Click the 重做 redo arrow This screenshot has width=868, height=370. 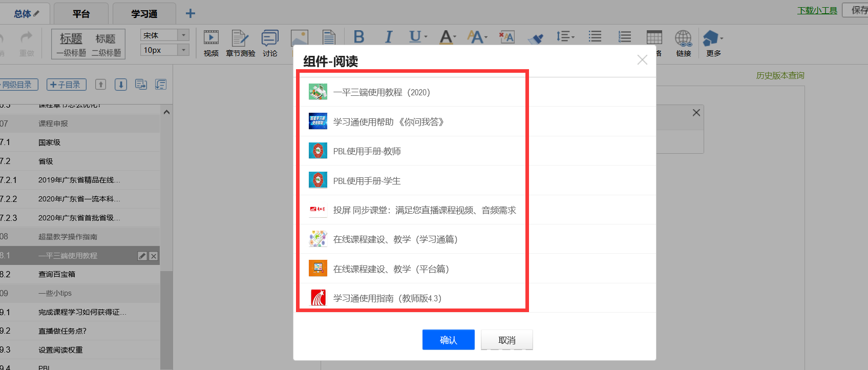click(27, 43)
